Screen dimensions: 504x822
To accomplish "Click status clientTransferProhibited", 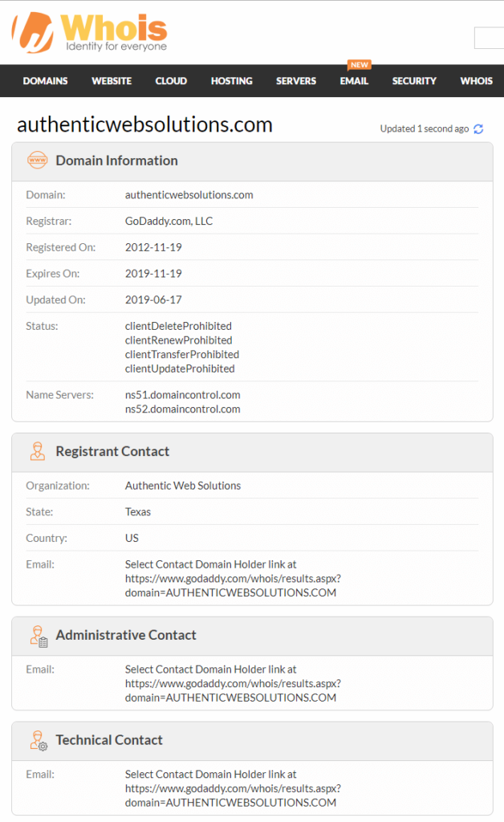I will pos(182,354).
